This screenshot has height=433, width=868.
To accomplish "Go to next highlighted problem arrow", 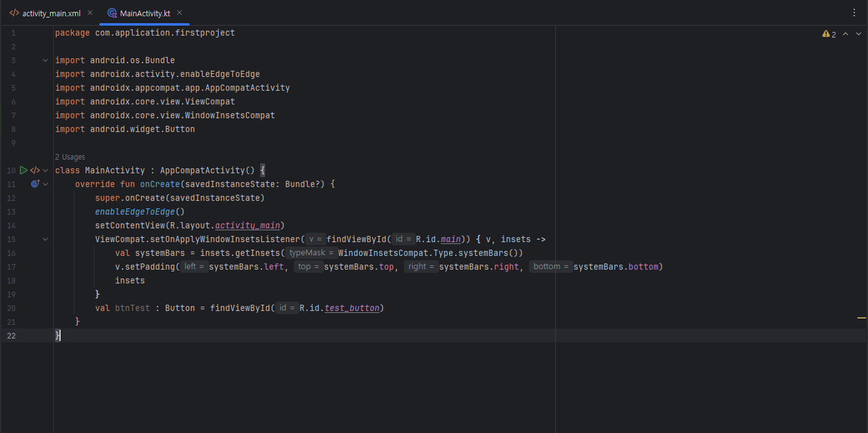I will coord(859,34).
